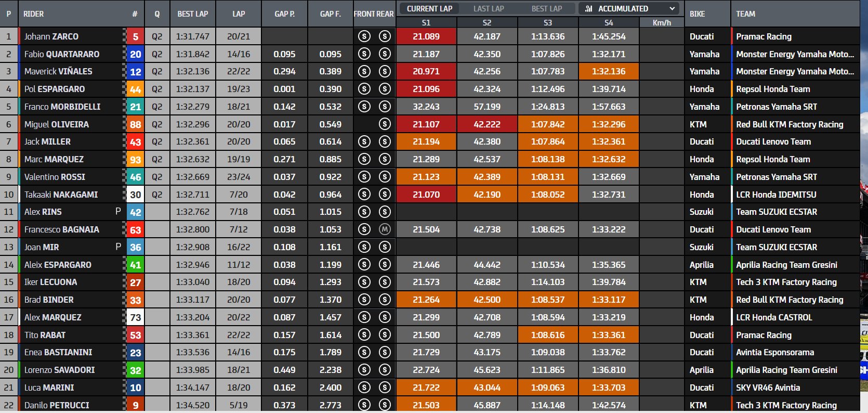Click rear tyre icon in Enea BASTIANINI row
The image size is (868, 413).
pyautogui.click(x=385, y=352)
